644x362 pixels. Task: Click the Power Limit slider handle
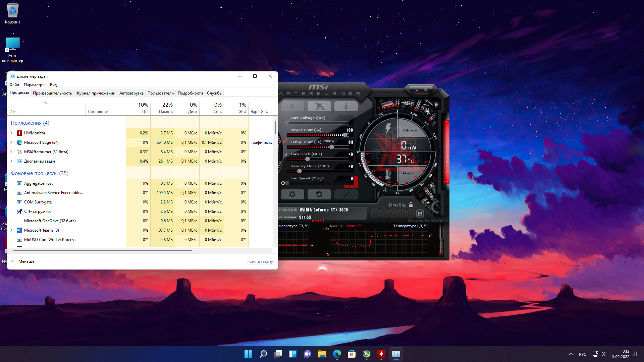tap(345, 135)
